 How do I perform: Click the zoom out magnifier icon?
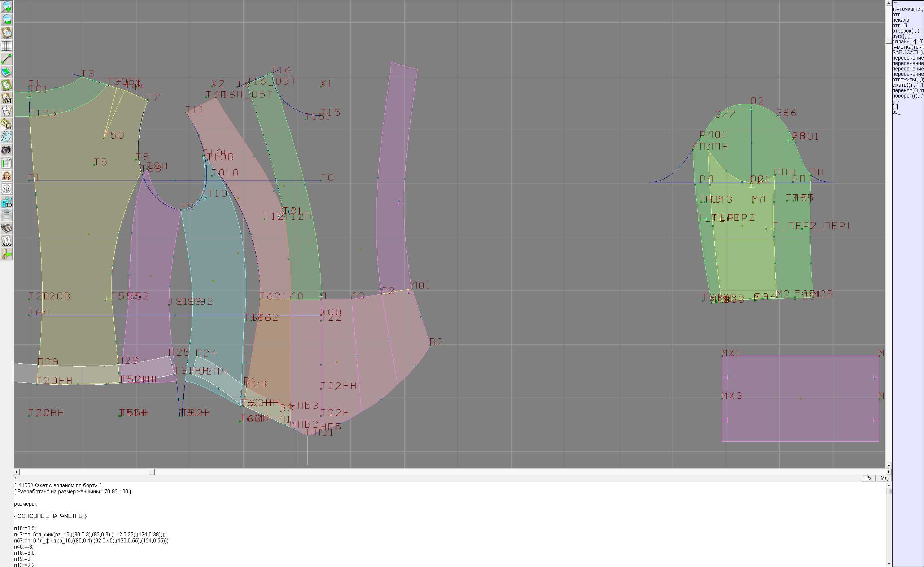pyautogui.click(x=7, y=20)
